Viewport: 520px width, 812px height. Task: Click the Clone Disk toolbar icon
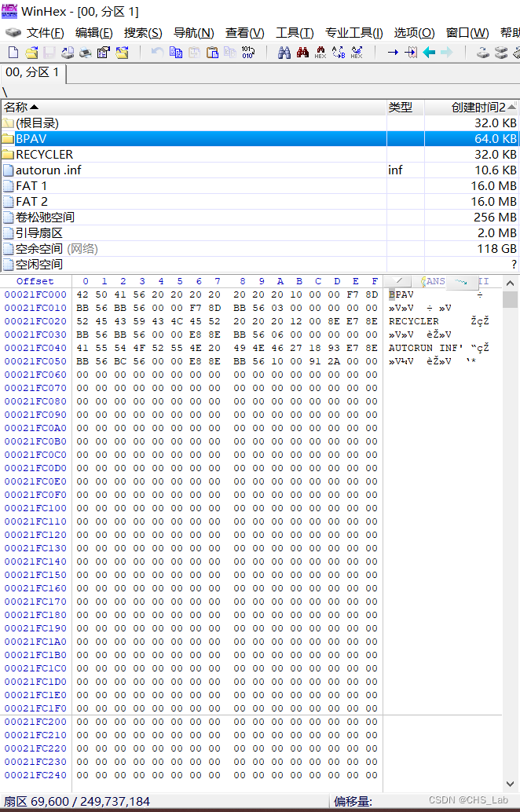point(501,53)
